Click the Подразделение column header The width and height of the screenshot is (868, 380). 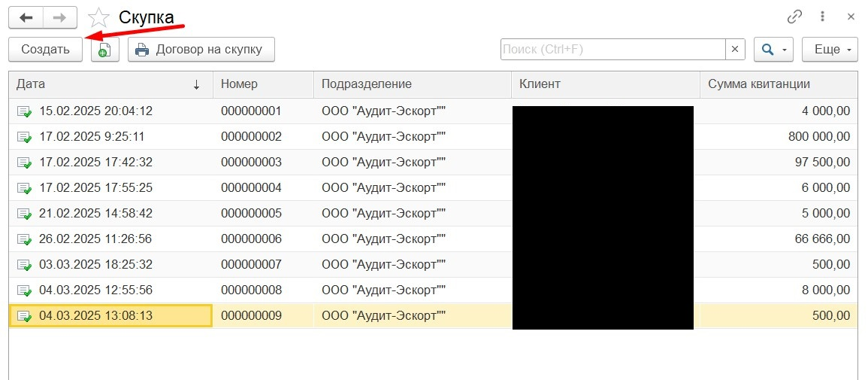pyautogui.click(x=413, y=84)
